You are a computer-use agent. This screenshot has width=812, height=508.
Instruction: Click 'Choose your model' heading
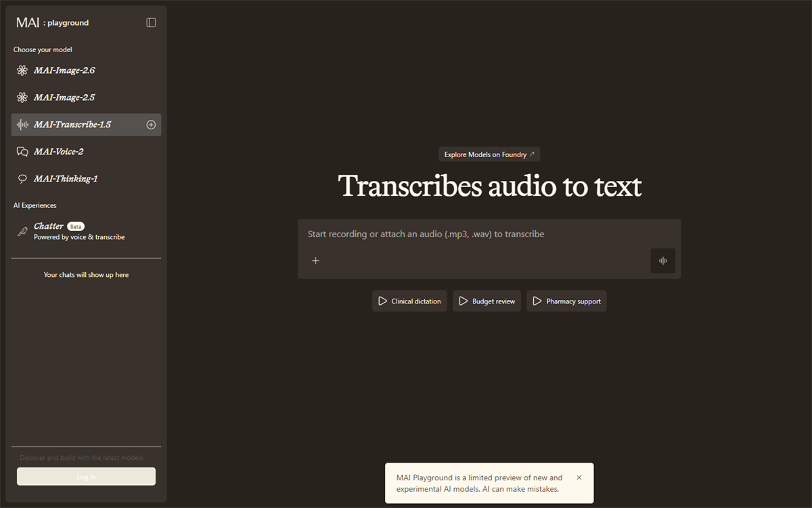coord(43,49)
